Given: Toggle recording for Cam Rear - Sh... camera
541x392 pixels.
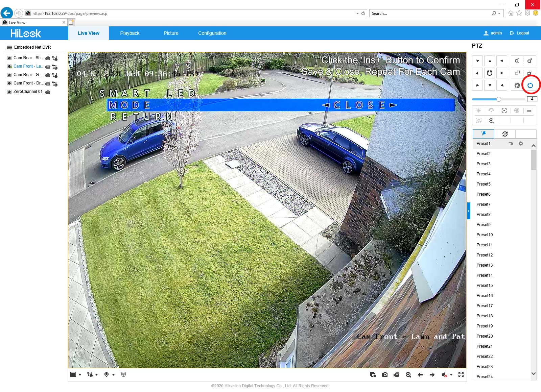Looking at the screenshot, I should click(48, 58).
